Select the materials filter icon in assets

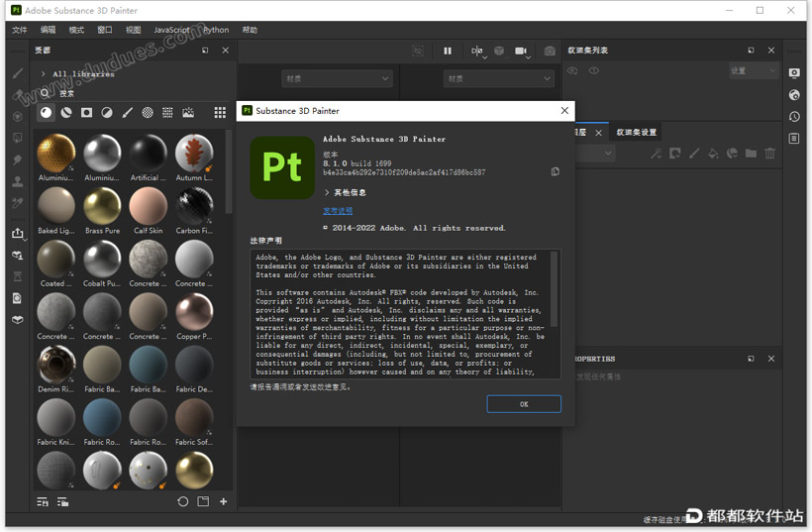47,112
